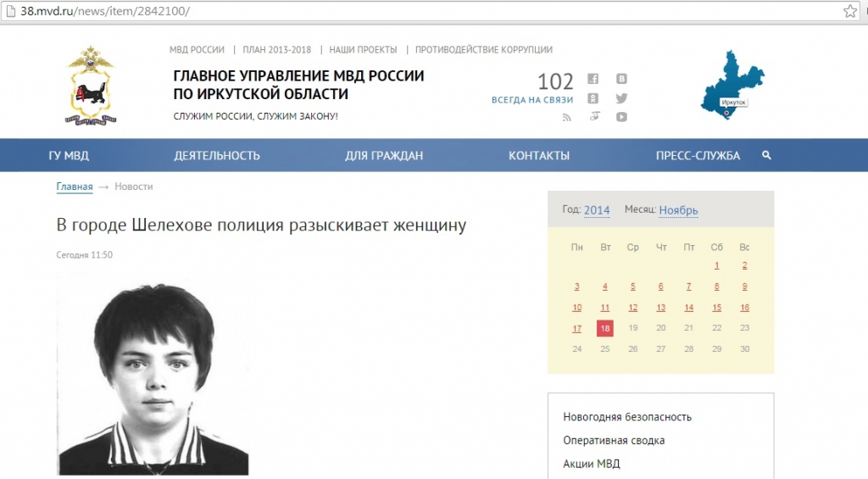The width and height of the screenshot is (868, 479).
Task: Click the search magnifier in the navigation bar
Action: click(x=766, y=155)
